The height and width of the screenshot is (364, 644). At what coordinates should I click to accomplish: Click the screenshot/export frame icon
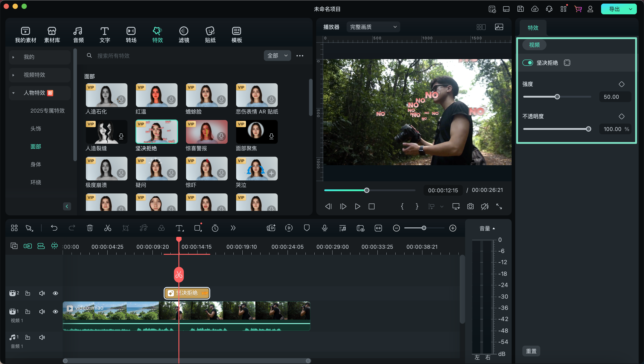(470, 206)
